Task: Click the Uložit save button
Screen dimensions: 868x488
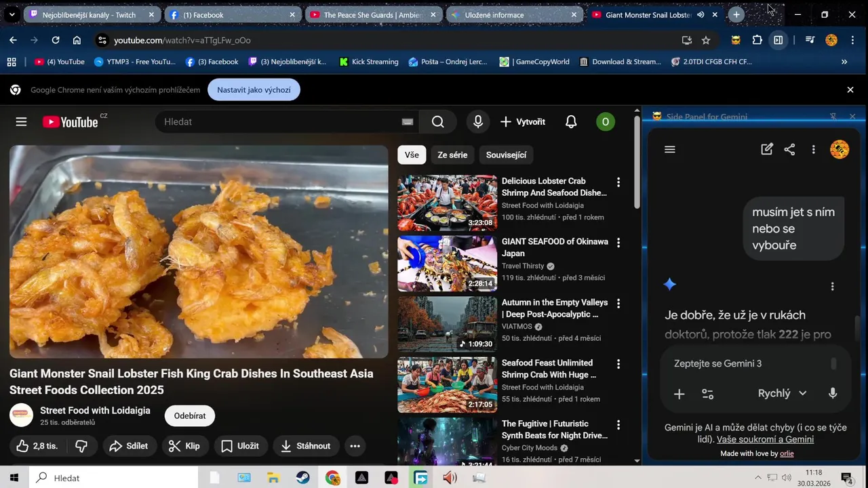Action: coord(241,446)
